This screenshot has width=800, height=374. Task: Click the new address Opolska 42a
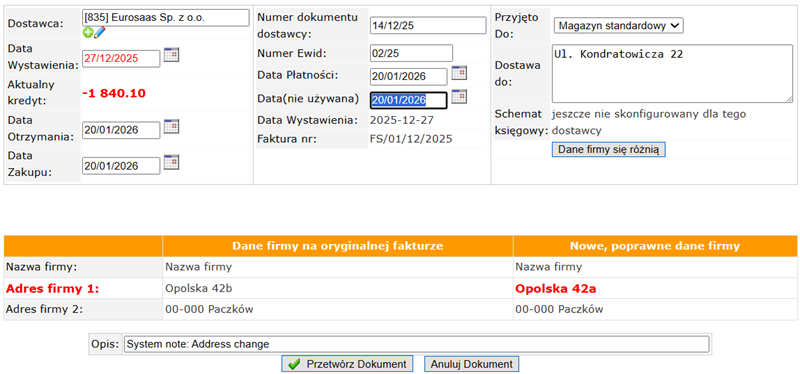[556, 288]
